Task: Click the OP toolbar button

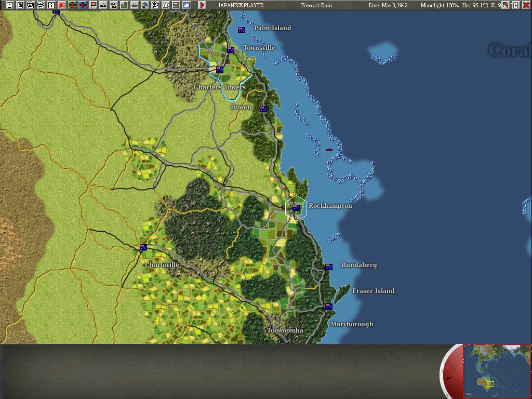Action: pyautogui.click(x=166, y=5)
